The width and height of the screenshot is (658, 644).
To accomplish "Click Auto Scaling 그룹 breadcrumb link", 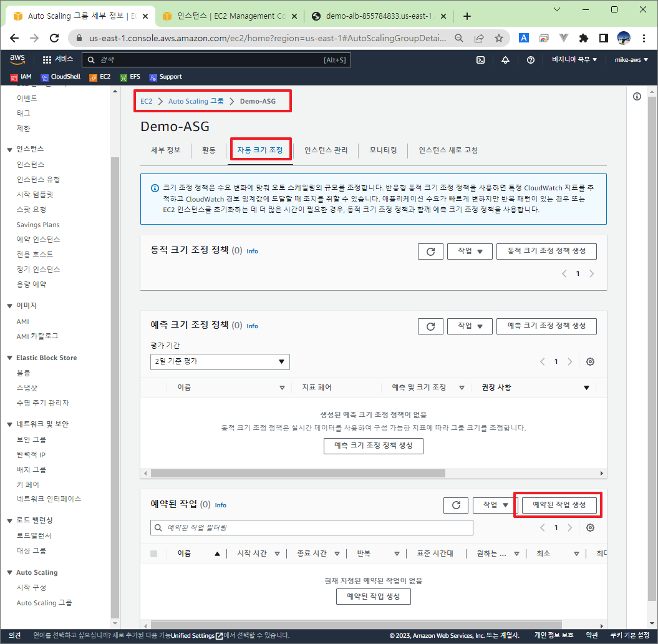I will 196,101.
